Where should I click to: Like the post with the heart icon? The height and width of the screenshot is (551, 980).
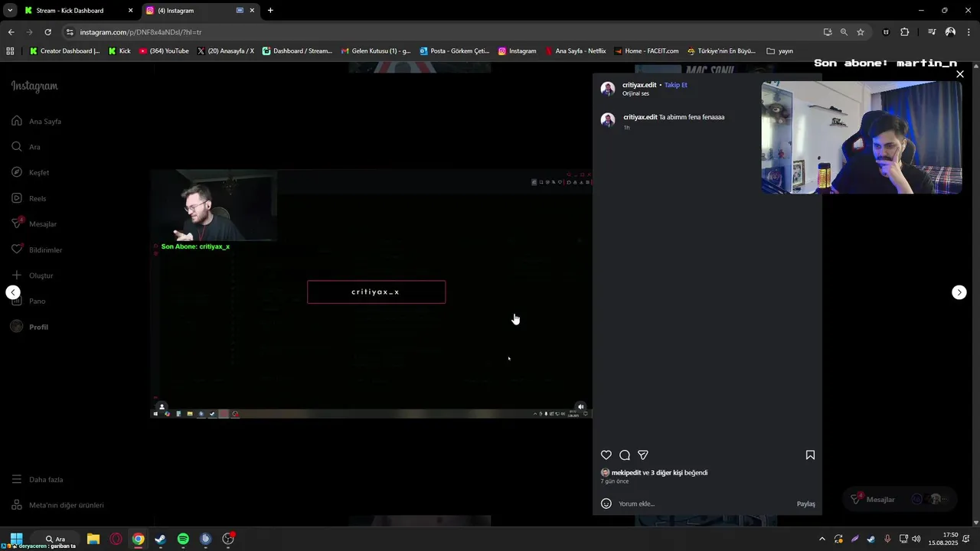point(606,455)
